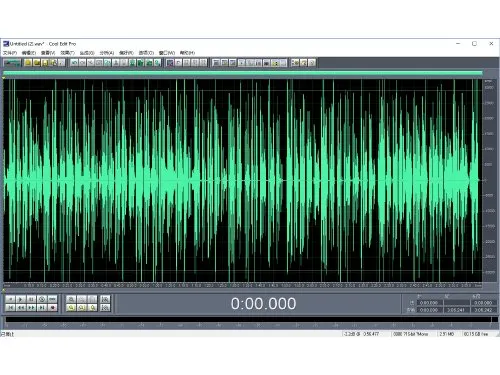
Task: Toggle the spectral view toolbar icon
Action: point(170,62)
